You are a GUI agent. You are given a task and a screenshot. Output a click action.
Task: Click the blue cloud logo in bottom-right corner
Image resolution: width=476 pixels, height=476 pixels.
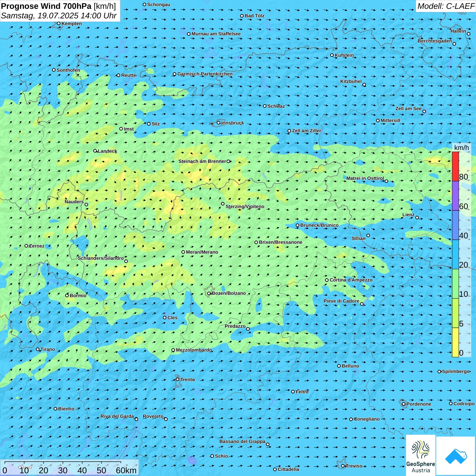click(x=456, y=456)
